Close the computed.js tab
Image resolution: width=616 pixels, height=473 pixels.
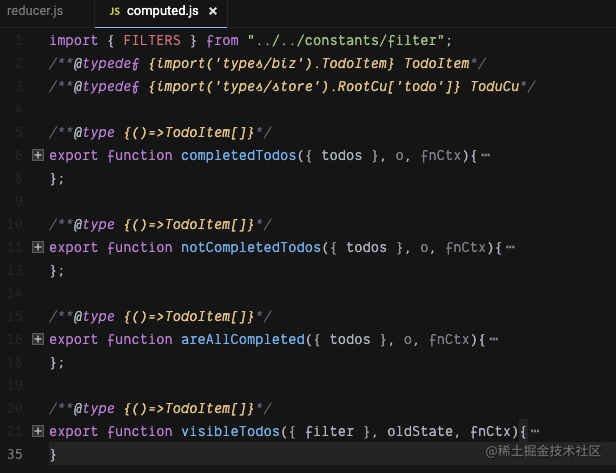tap(213, 11)
